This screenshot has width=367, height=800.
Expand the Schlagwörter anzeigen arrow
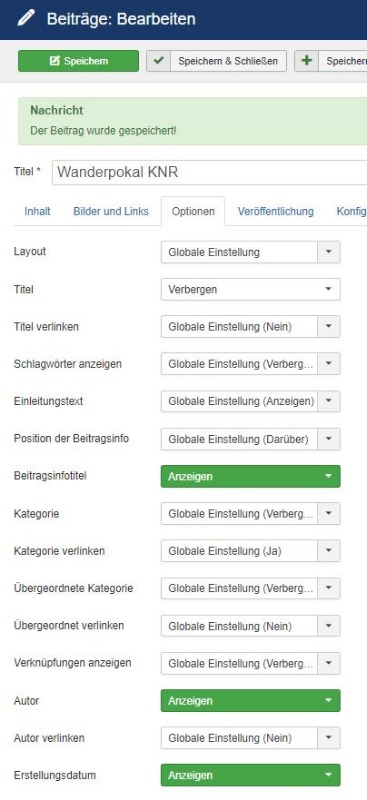(x=329, y=364)
